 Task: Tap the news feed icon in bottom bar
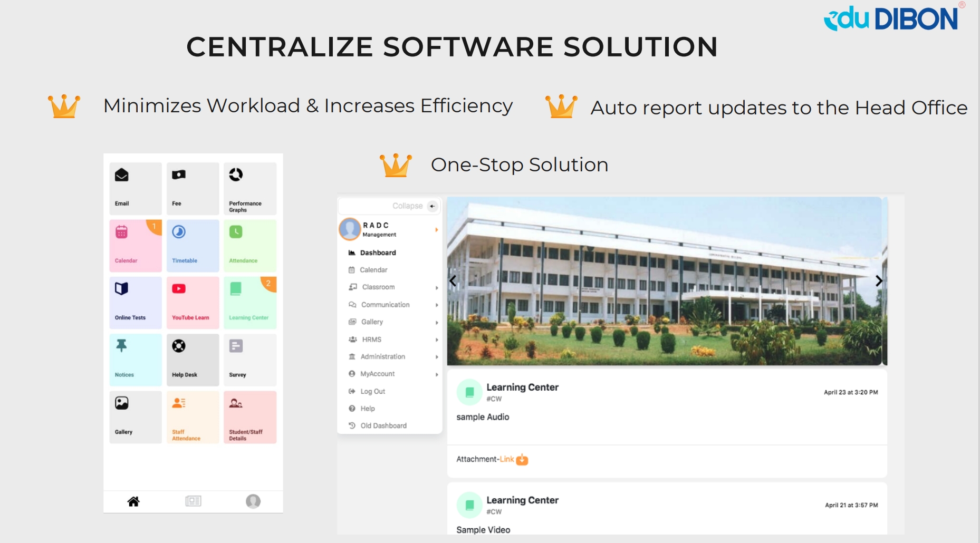point(194,501)
